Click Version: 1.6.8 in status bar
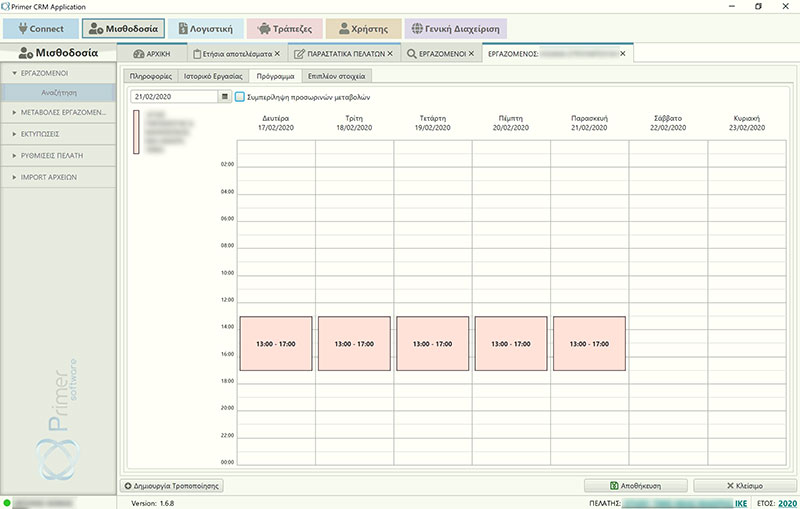 (153, 503)
